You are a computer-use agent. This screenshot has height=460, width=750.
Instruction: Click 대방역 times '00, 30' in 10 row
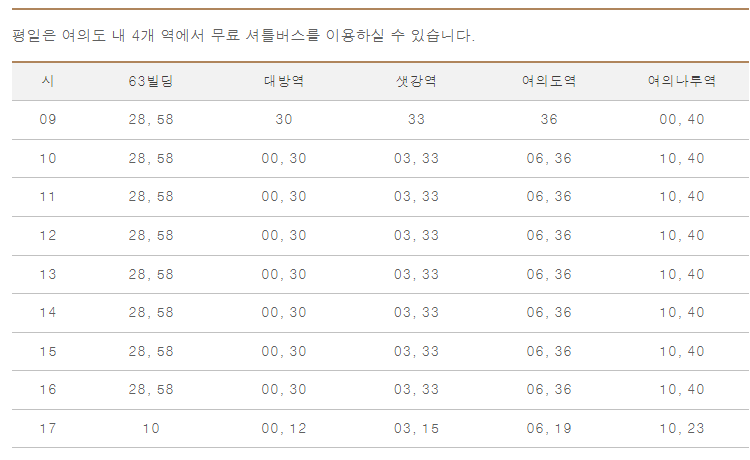(284, 158)
